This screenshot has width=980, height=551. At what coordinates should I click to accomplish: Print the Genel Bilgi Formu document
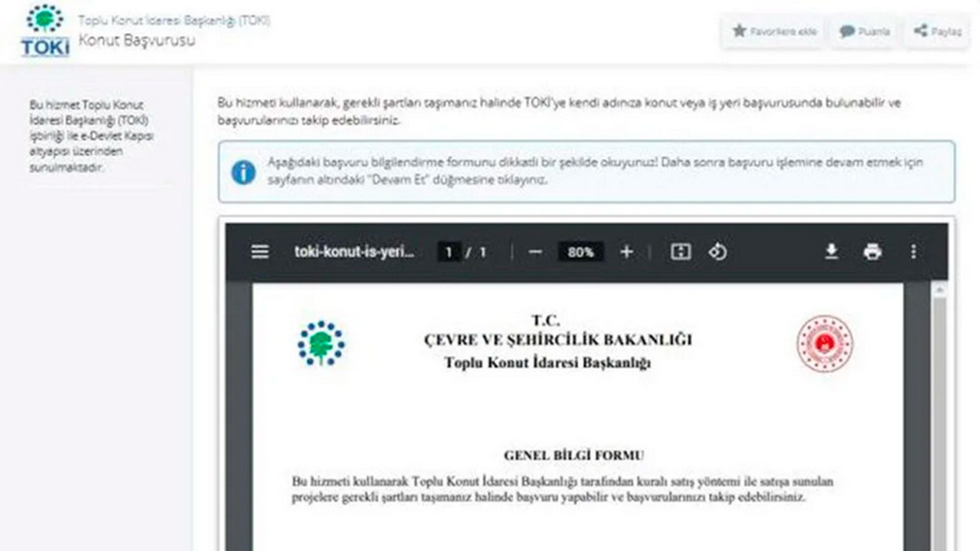point(872,251)
